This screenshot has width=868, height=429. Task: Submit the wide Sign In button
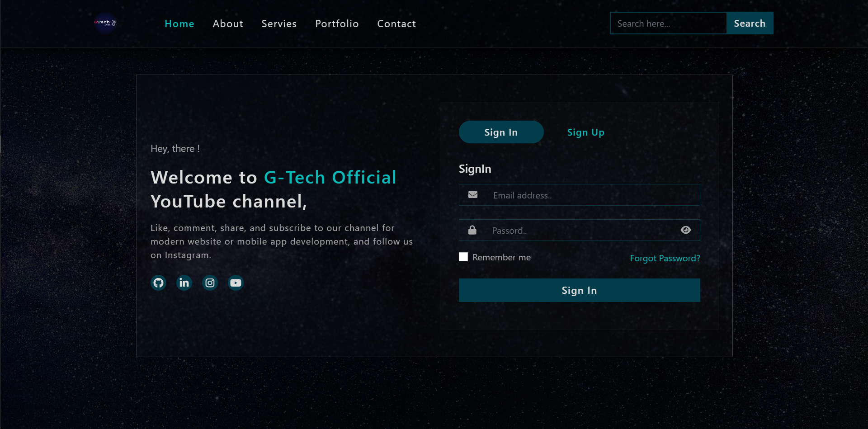coord(580,290)
